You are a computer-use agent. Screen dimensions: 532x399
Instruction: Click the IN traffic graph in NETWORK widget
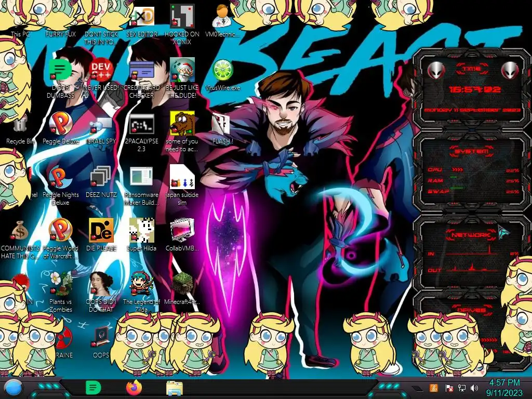click(473, 251)
